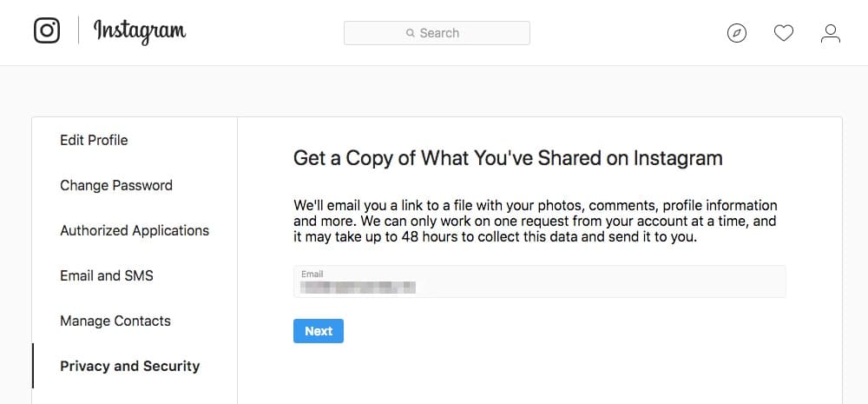Click the Instagram camera logo icon
Viewport: 868px width, 404px height.
click(47, 31)
